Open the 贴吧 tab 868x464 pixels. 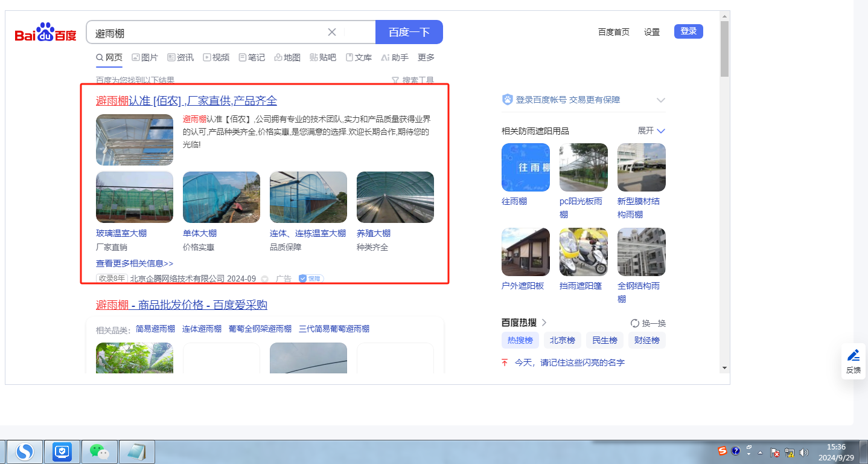[323, 57]
